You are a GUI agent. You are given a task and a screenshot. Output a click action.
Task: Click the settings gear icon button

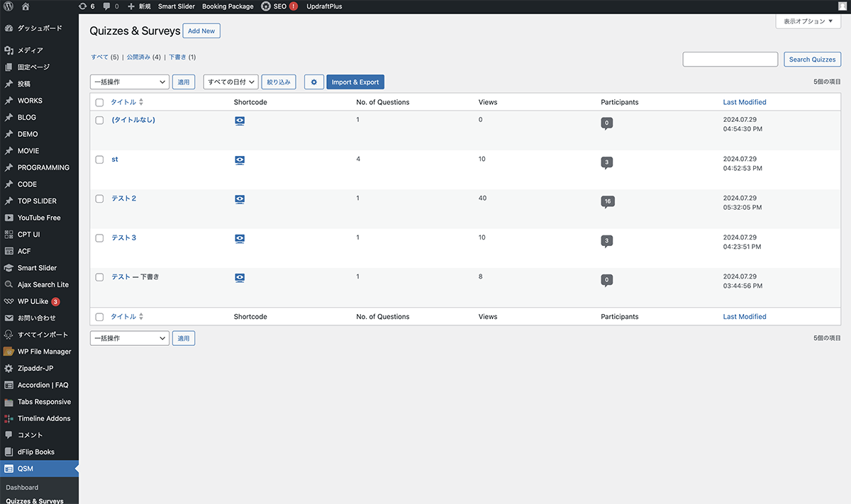coord(313,82)
